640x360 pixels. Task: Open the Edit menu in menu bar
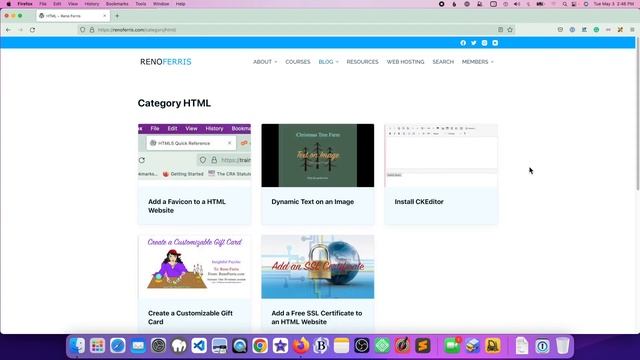pyautogui.click(x=57, y=4)
